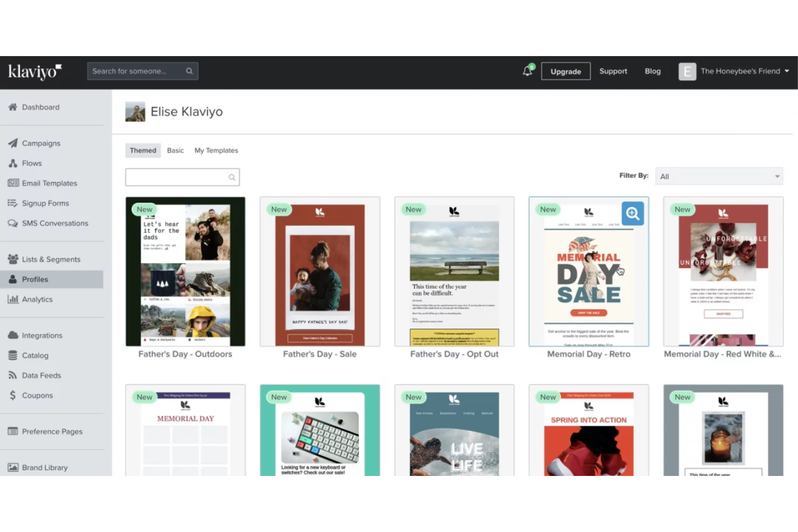Screen dimensions: 798x532
Task: Open the My Templates tab
Action: tap(216, 150)
